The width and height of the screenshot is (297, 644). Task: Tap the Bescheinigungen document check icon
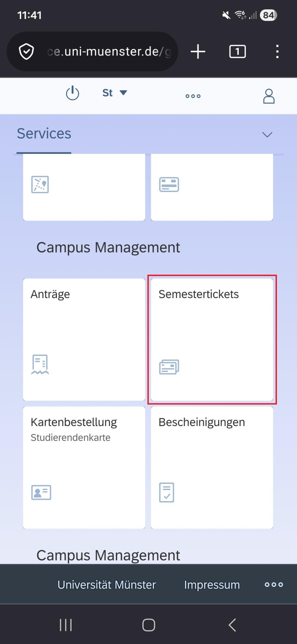(x=166, y=492)
